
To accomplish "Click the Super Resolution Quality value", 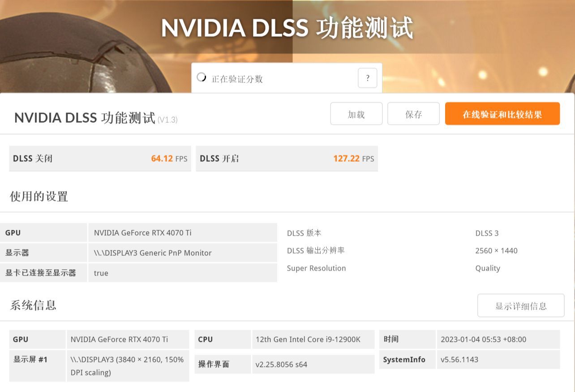I will point(488,268).
